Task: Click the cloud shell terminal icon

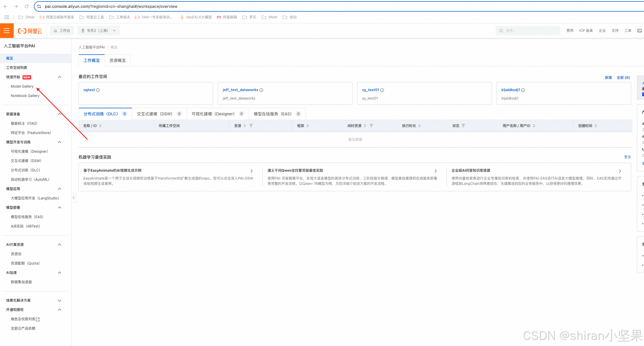Action: tap(639, 31)
